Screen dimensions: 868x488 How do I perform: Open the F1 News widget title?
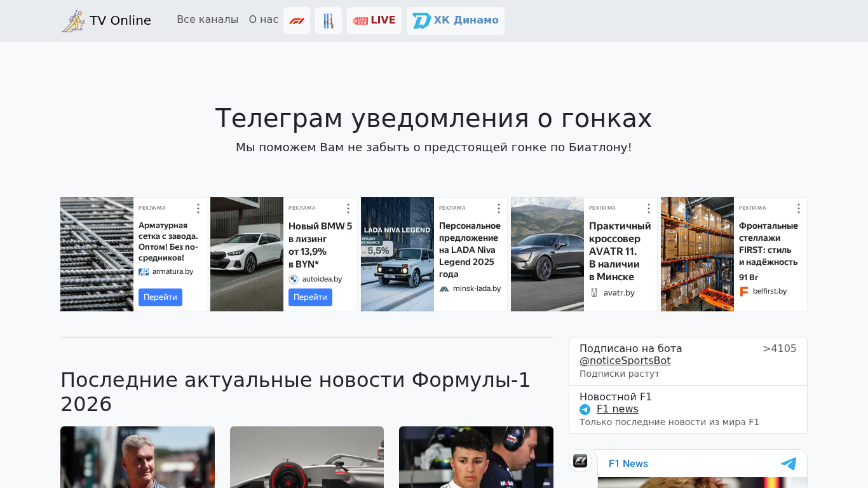point(628,464)
